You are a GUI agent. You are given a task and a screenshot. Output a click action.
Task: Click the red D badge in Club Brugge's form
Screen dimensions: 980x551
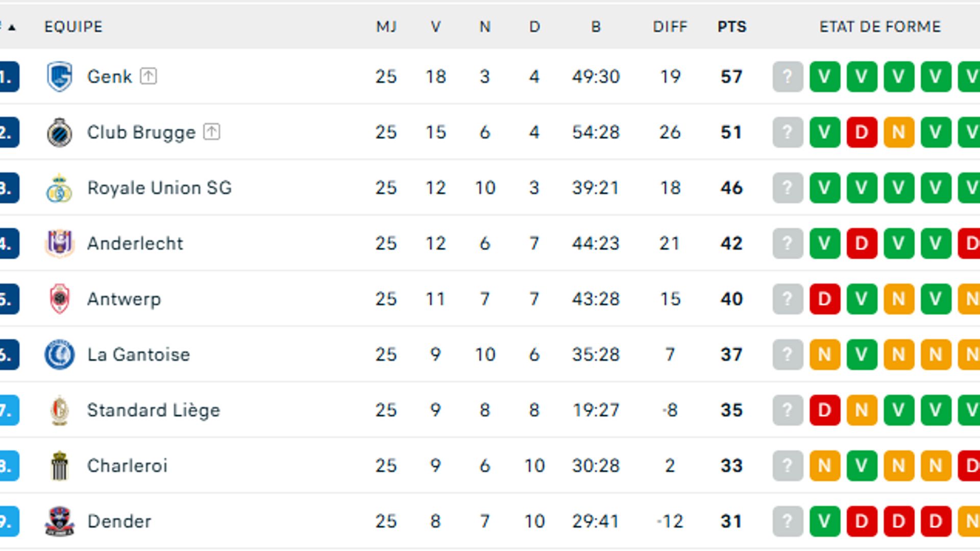pyautogui.click(x=862, y=131)
